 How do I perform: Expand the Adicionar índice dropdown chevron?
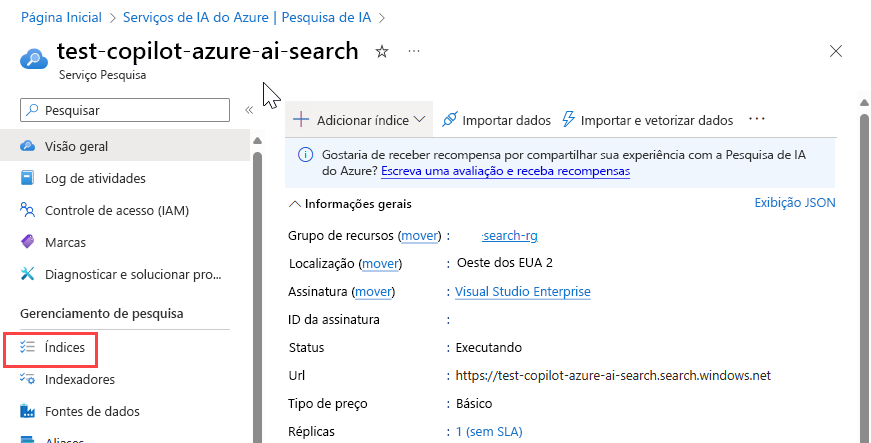[420, 119]
